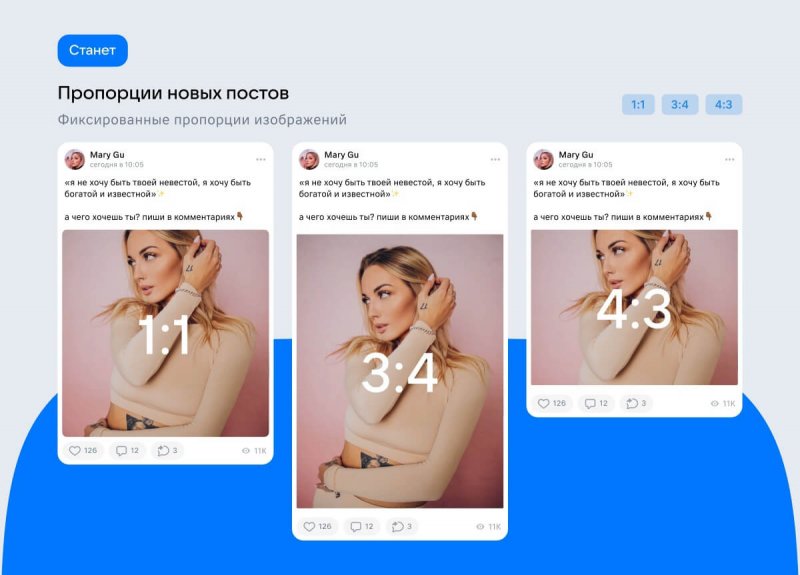800x575 pixels.
Task: Open the three-dot menu on the 3:4 post
Action: [495, 160]
